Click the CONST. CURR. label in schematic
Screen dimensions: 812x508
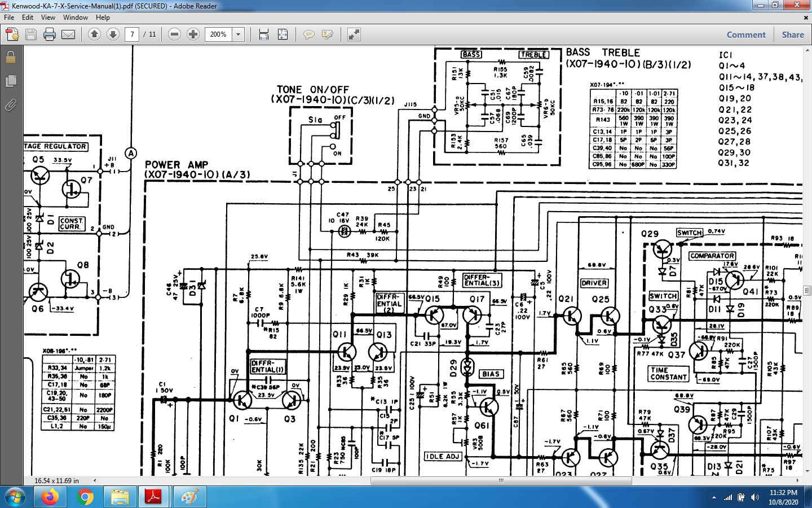[72, 224]
